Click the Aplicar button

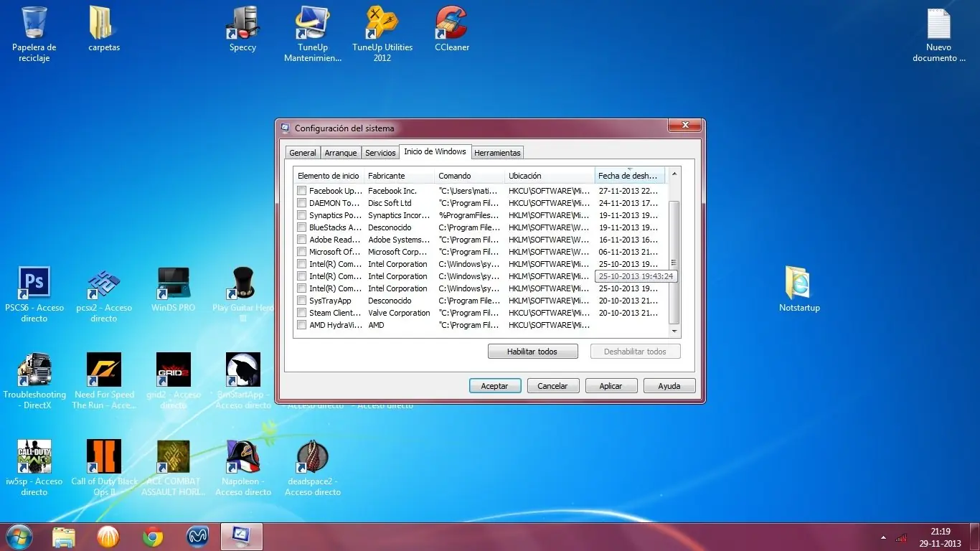tap(611, 386)
